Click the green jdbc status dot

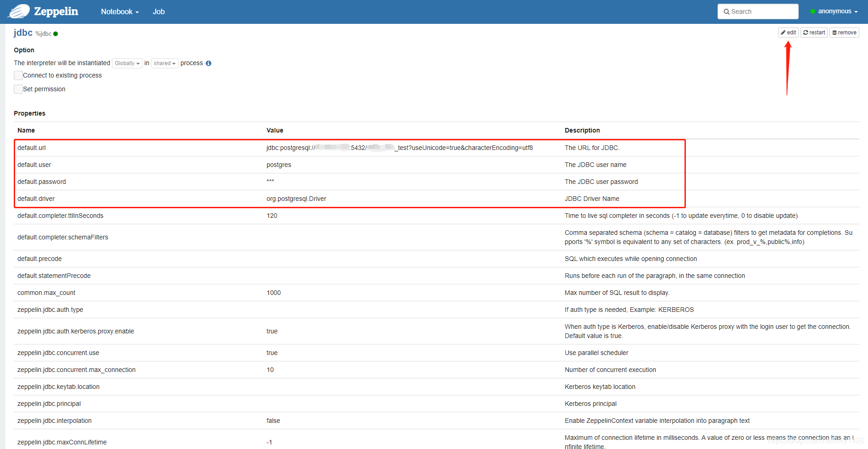point(56,34)
